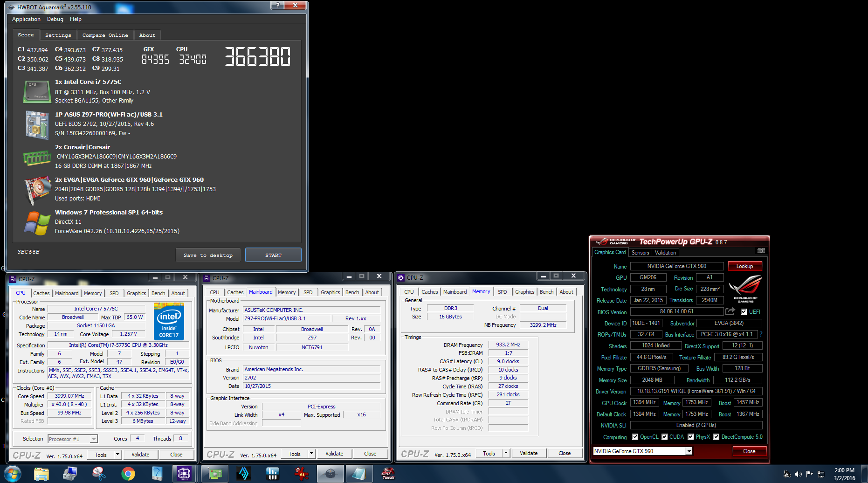This screenshot has height=483, width=868.
Task: Launch GPU Tweak from the taskbar
Action: pyautogui.click(x=388, y=474)
